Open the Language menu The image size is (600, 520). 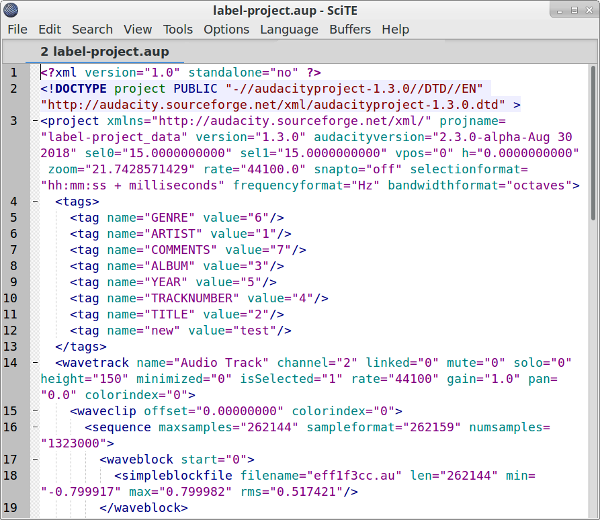point(289,29)
